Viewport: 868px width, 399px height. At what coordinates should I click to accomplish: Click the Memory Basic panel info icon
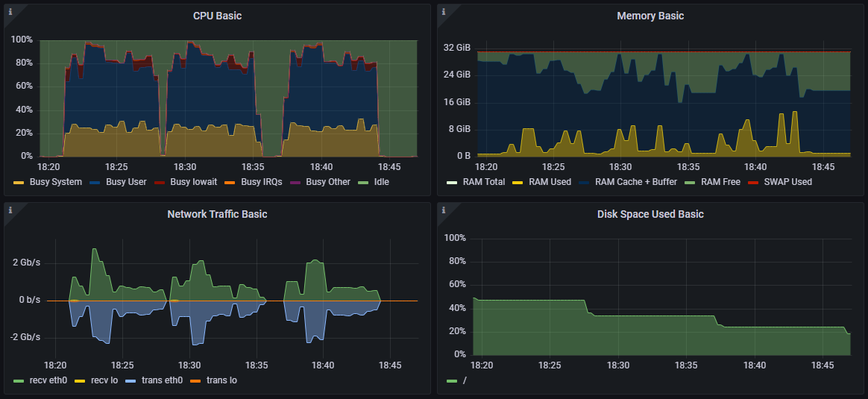444,11
